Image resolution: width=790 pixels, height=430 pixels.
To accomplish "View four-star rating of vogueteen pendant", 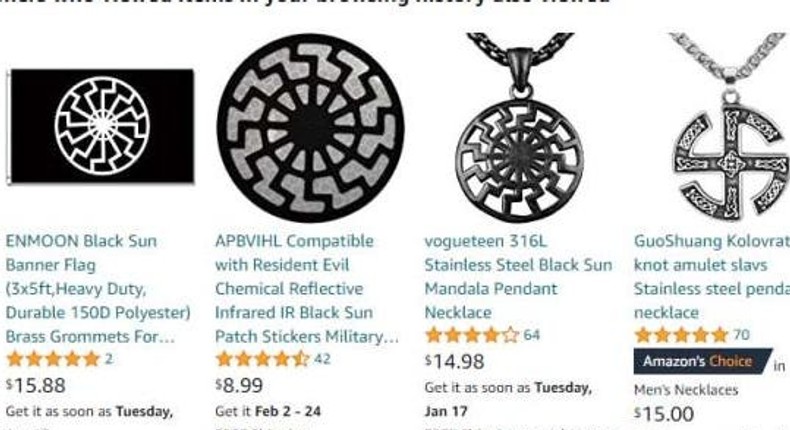I will 472,335.
